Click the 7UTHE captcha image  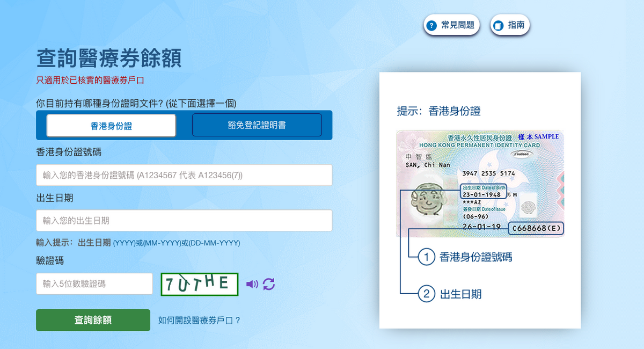coord(200,284)
